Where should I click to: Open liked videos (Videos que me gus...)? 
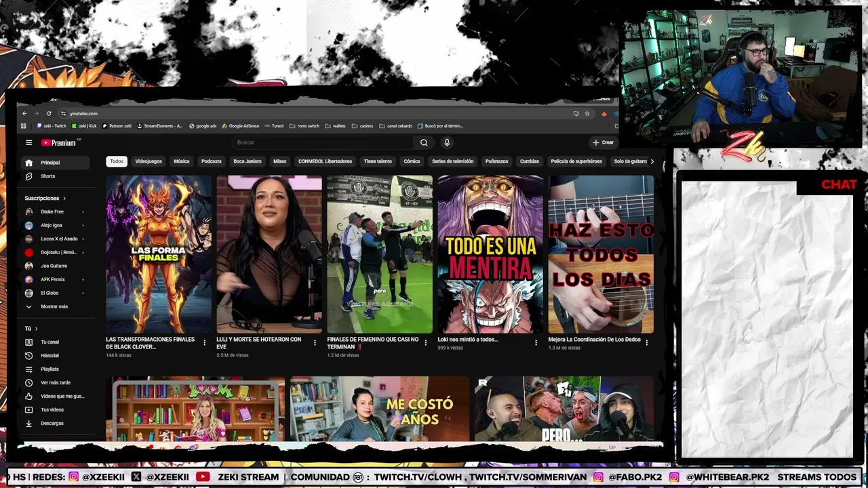56,396
